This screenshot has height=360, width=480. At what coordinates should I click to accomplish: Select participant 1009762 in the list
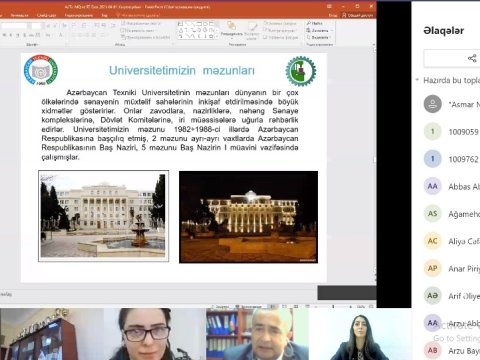pyautogui.click(x=452, y=159)
